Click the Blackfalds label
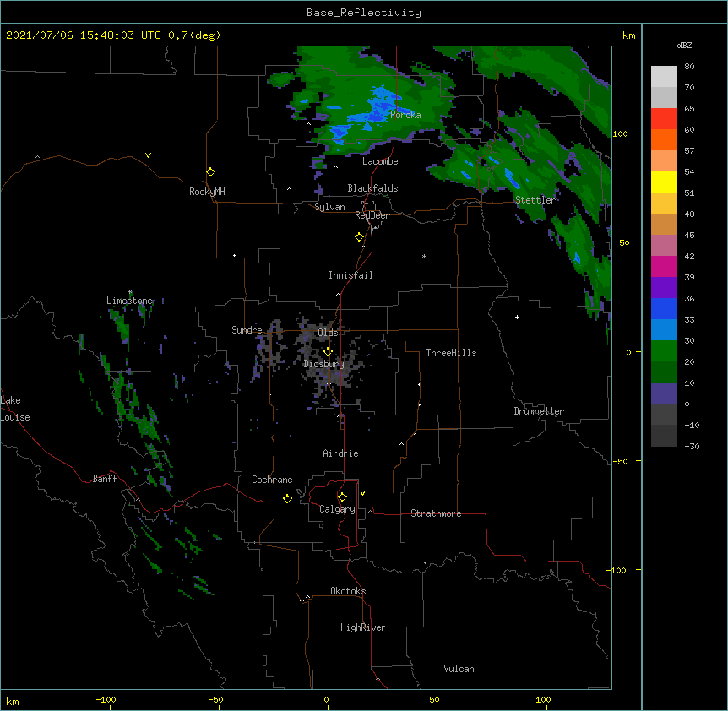728x711 pixels. (x=372, y=188)
